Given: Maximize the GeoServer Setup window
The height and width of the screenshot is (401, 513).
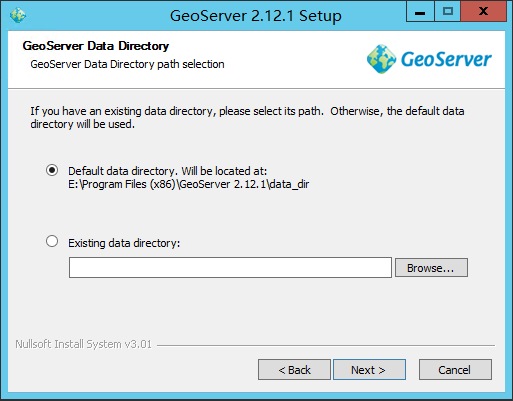Looking at the screenshot, I should [447, 12].
